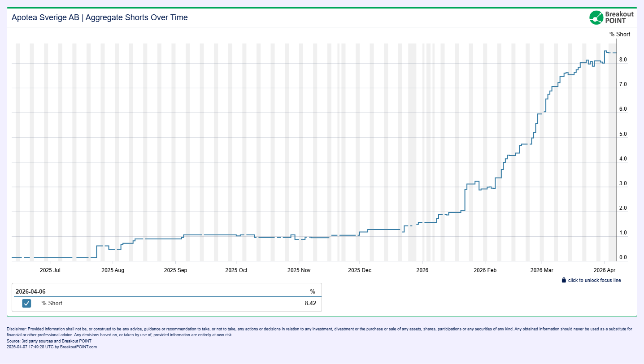Click the 8.42 value in legend
Image resolution: width=644 pixels, height=364 pixels.
tap(310, 303)
